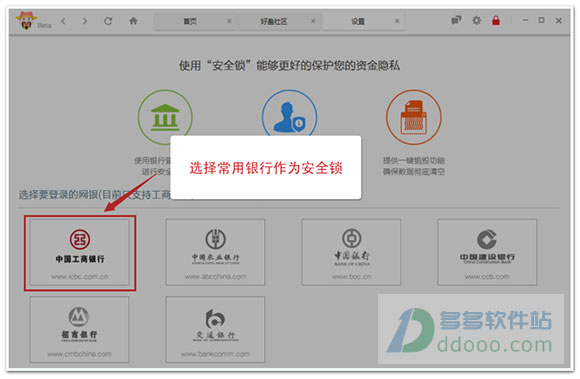Open the multi-window icon in the toolbar

456,20
